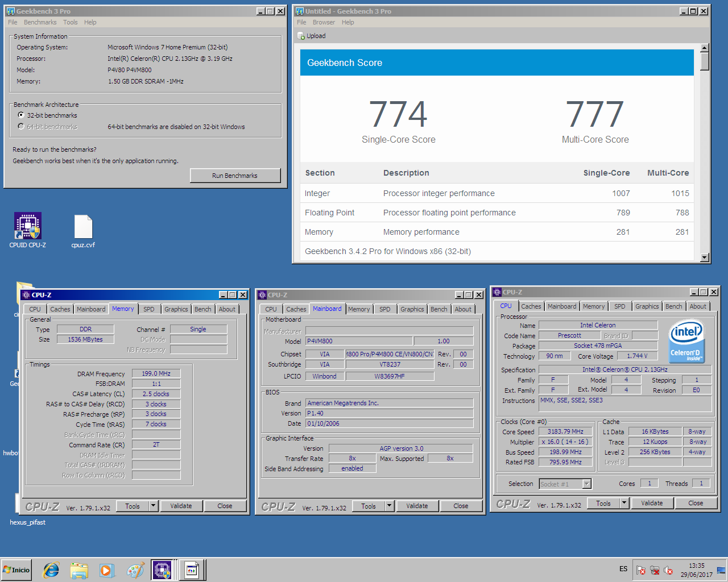Click Tools button in Memory CPU-Z window
The image size is (728, 582).
pos(133,506)
